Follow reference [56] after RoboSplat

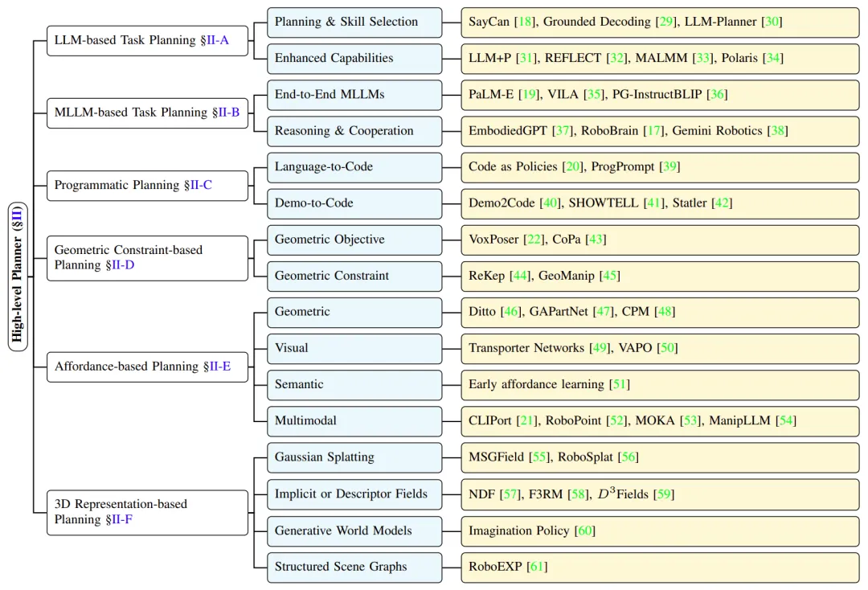pos(628,457)
